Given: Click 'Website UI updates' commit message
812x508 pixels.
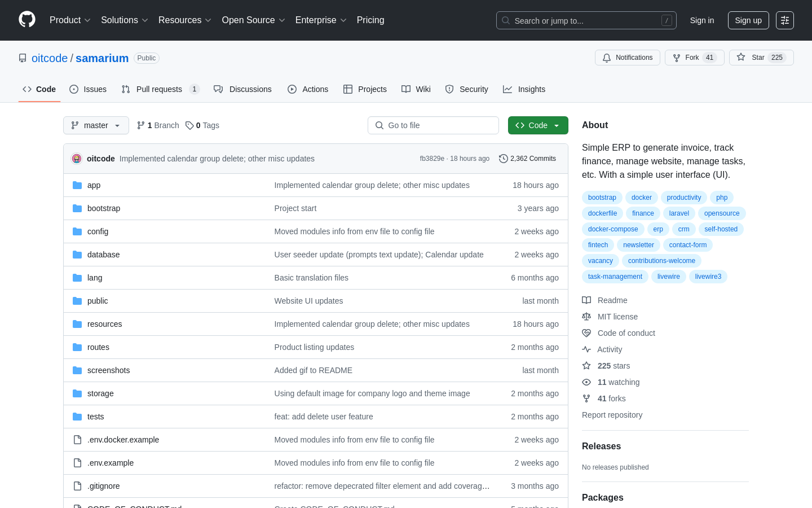Looking at the screenshot, I should point(308,301).
